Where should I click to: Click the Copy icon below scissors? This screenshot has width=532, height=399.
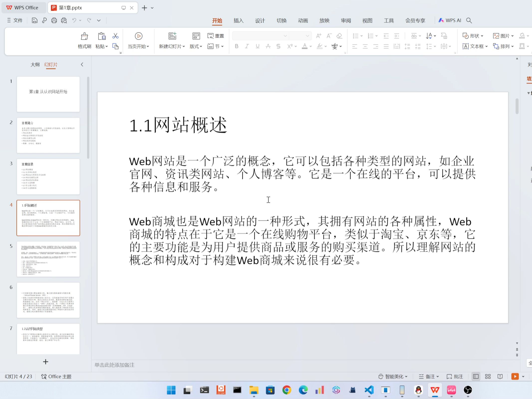pyautogui.click(x=115, y=46)
